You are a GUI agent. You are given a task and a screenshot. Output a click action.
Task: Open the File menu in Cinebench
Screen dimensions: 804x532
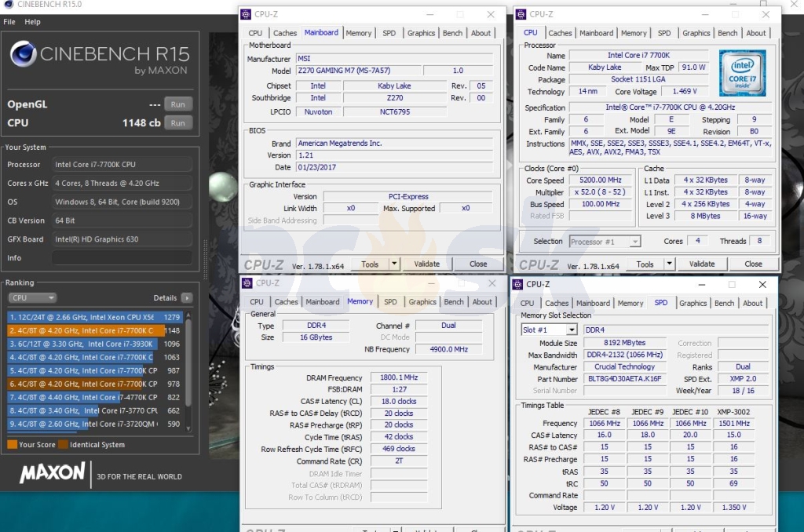point(9,21)
